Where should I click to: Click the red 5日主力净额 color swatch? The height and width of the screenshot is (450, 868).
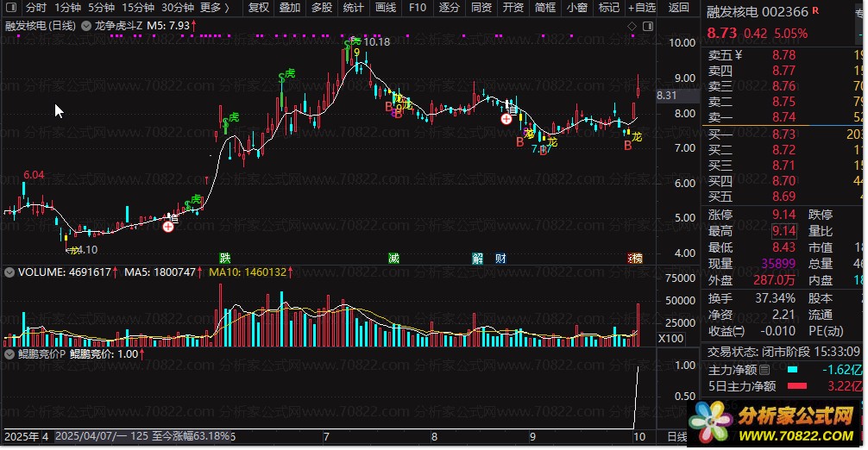pyautogui.click(x=797, y=386)
